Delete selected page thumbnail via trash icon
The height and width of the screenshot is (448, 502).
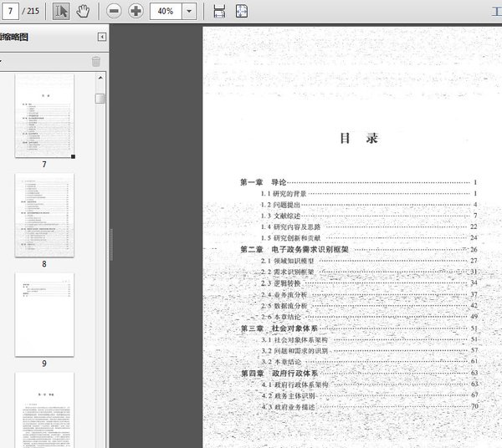tap(96, 61)
